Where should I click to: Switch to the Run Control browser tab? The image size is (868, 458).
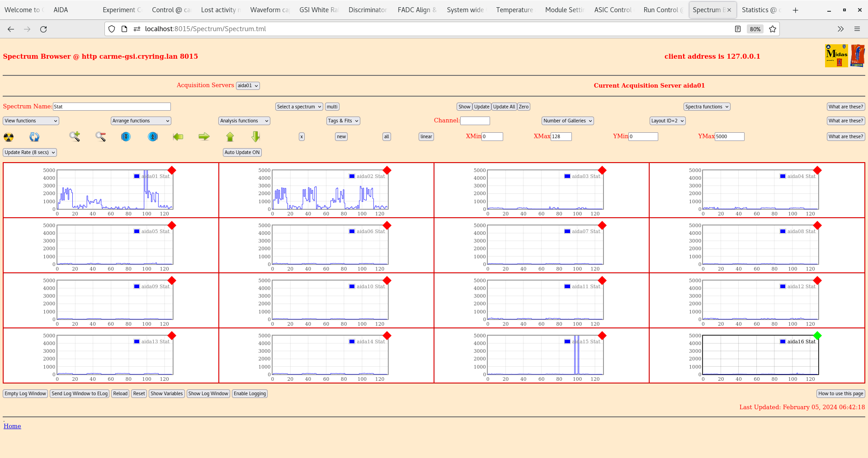point(660,10)
